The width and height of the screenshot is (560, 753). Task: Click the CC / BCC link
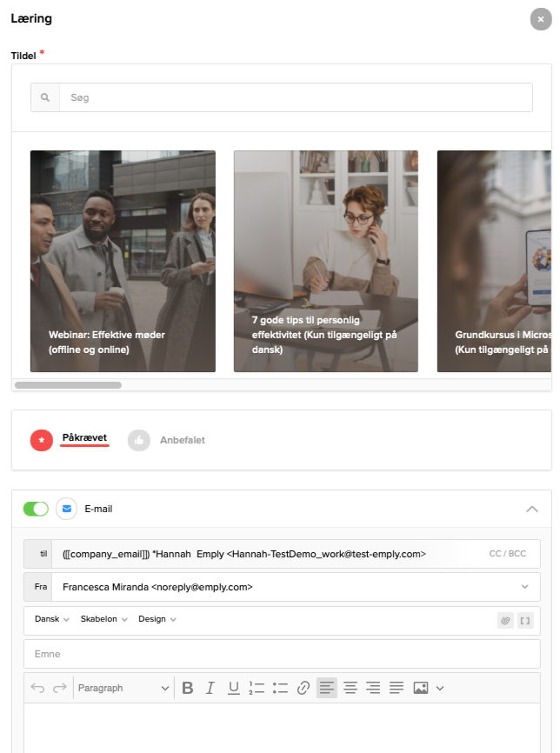tap(507, 553)
